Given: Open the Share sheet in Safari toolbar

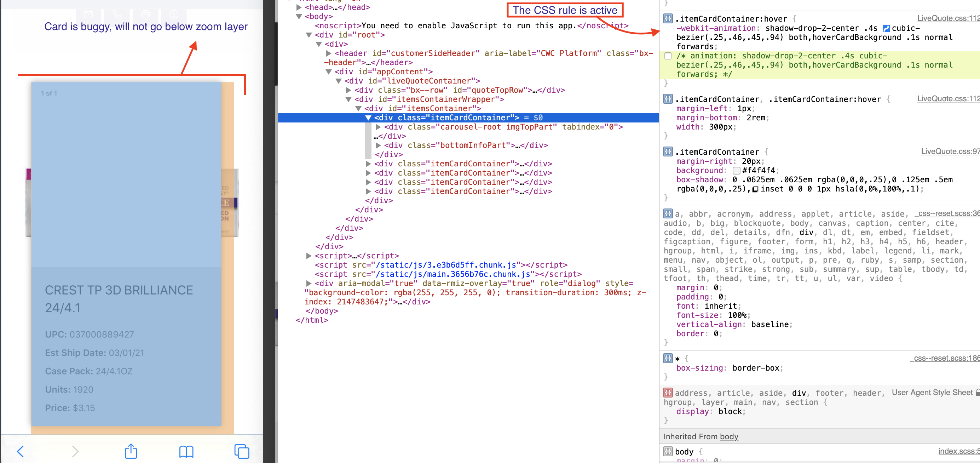Looking at the screenshot, I should (x=131, y=452).
